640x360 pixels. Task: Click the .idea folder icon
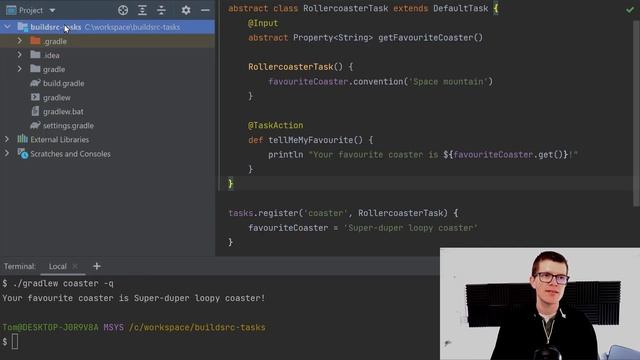coord(36,55)
